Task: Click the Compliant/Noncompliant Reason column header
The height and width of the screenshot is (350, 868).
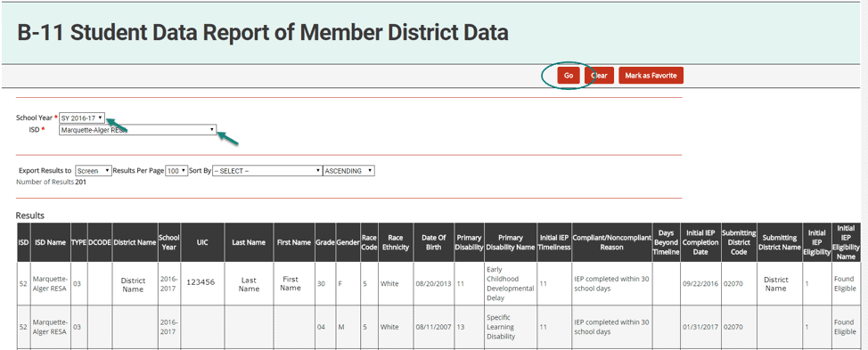Action: (611, 242)
